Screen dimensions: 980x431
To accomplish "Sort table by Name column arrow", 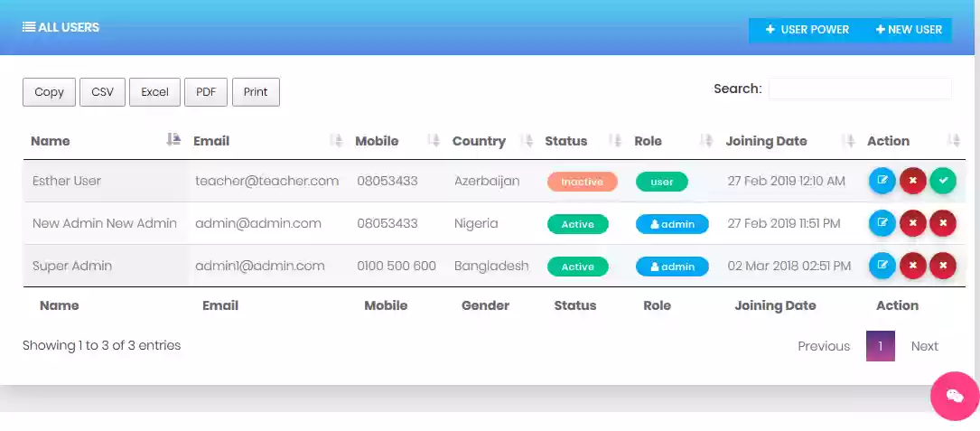I will tap(173, 140).
